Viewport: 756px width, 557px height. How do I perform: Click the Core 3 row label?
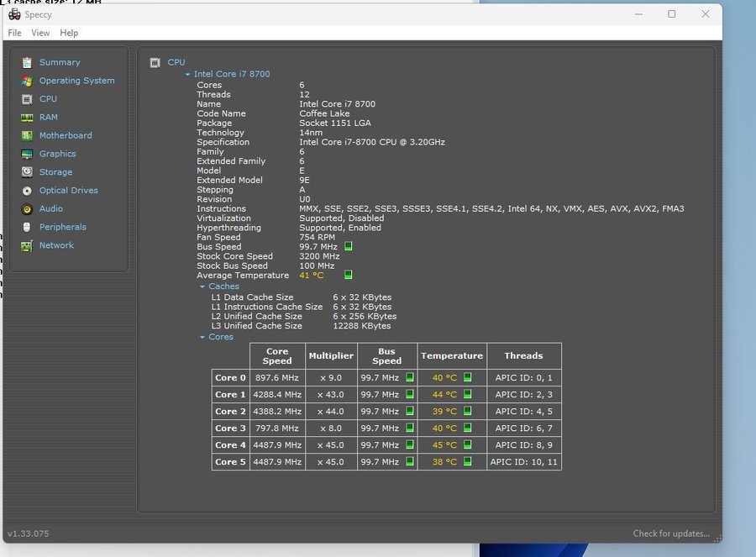pos(230,428)
